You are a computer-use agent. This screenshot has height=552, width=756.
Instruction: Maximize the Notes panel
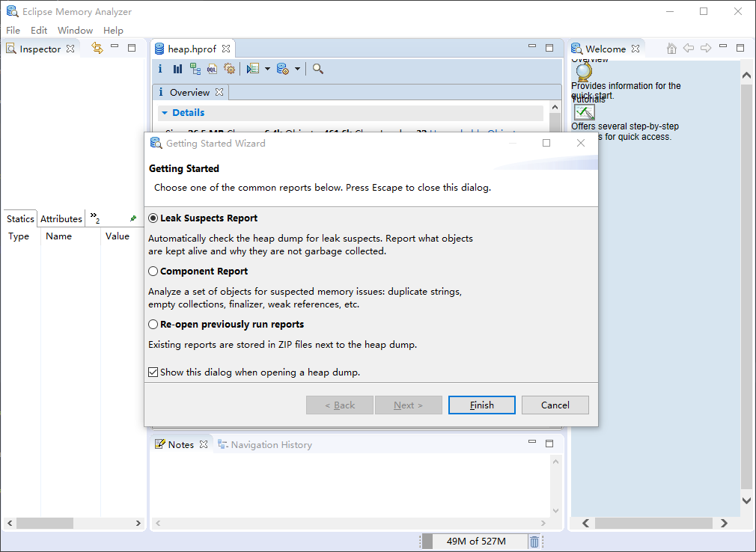[x=549, y=443]
